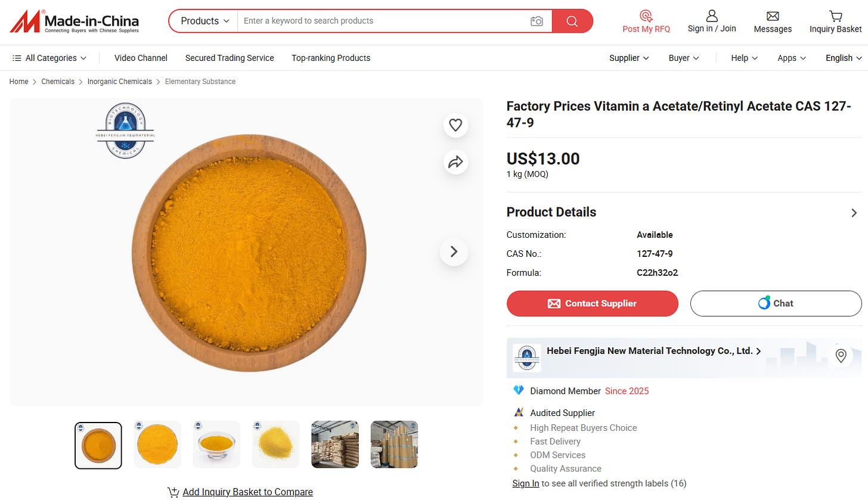Image resolution: width=868 pixels, height=500 pixels.
Task: Open Video Channel menu item
Action: [x=141, y=58]
